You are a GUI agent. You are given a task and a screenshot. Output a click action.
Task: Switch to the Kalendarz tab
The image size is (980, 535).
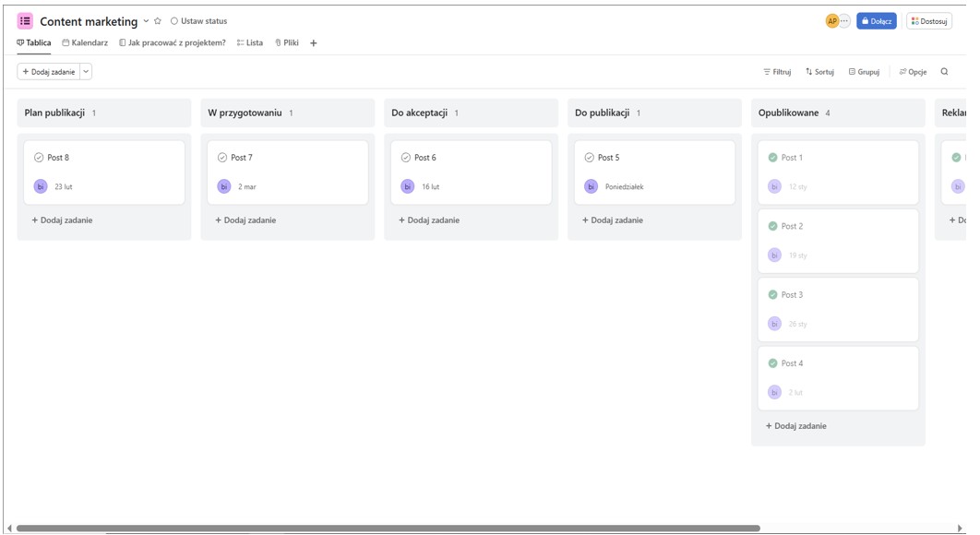[x=85, y=43]
